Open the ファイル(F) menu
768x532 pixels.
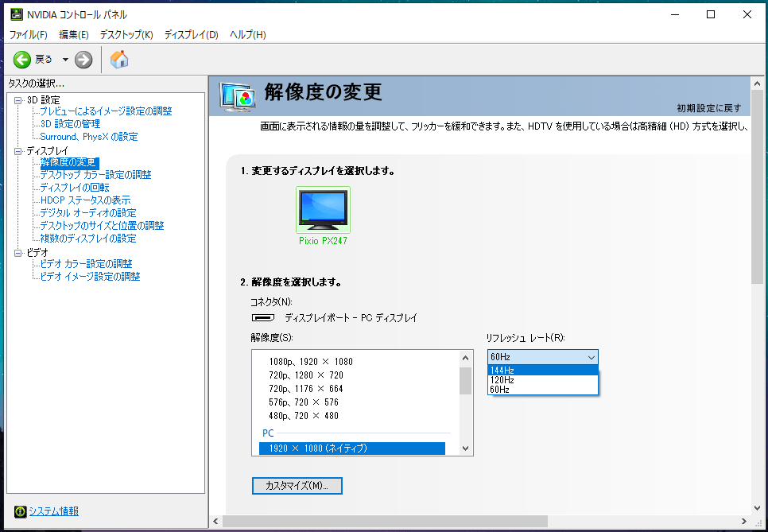(x=29, y=35)
